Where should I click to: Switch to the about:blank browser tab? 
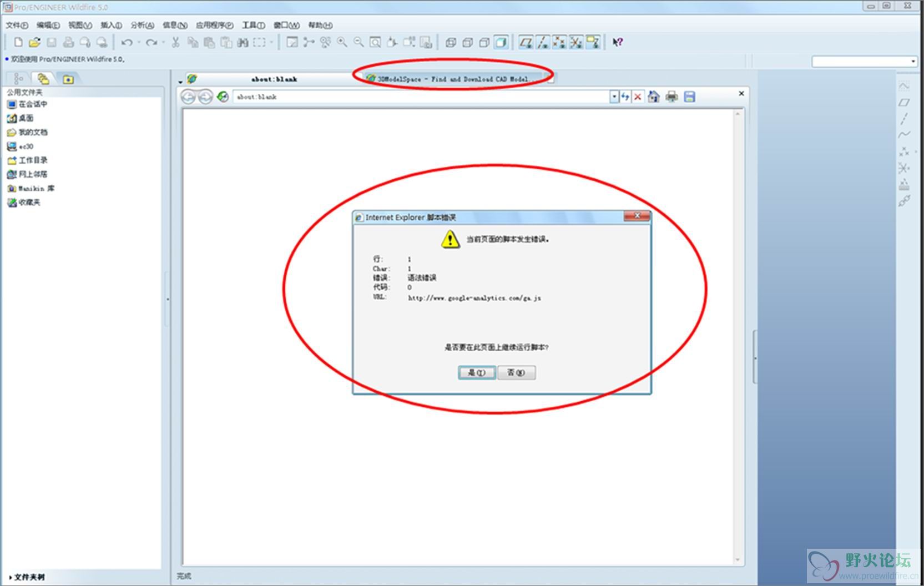[274, 79]
